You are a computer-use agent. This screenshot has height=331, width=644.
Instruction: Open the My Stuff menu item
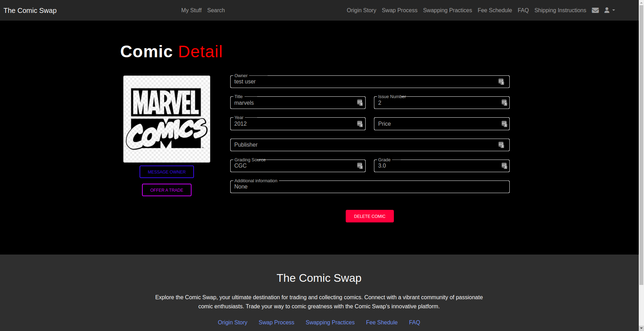point(191,10)
